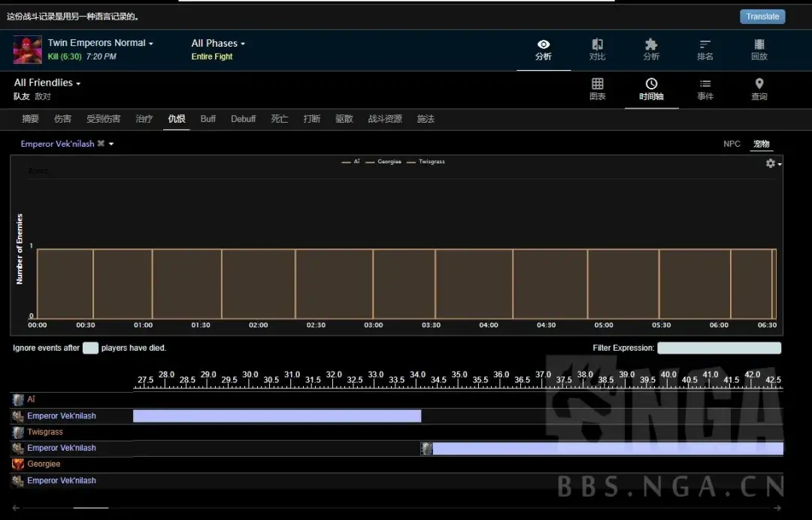
Task: Select the 事件 events list icon
Action: click(705, 89)
